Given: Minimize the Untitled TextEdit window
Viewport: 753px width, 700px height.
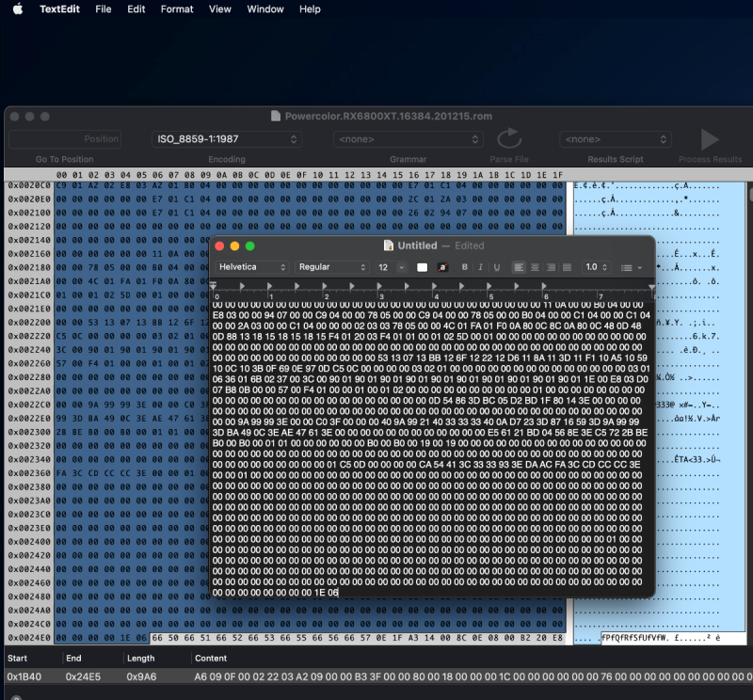Looking at the screenshot, I should [234, 246].
